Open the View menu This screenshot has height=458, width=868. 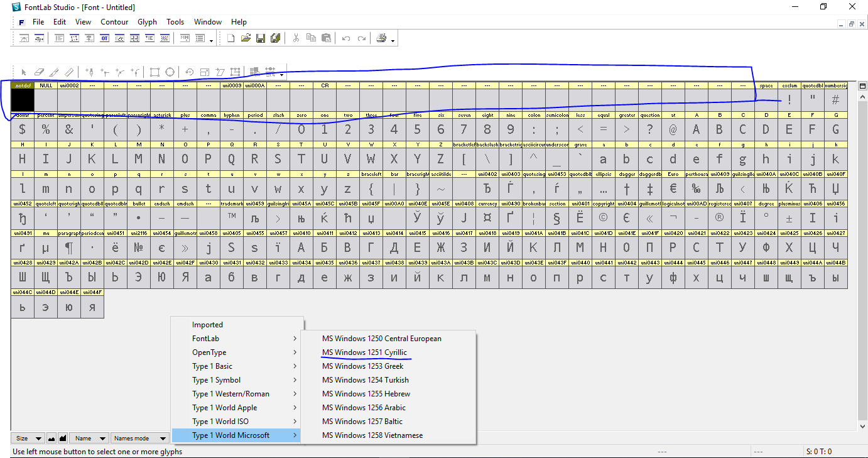(x=83, y=21)
